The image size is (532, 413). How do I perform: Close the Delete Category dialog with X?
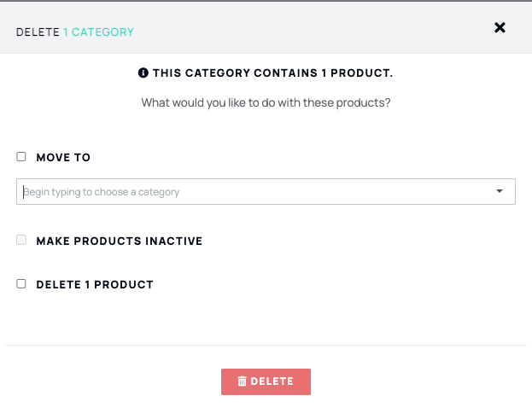(500, 27)
